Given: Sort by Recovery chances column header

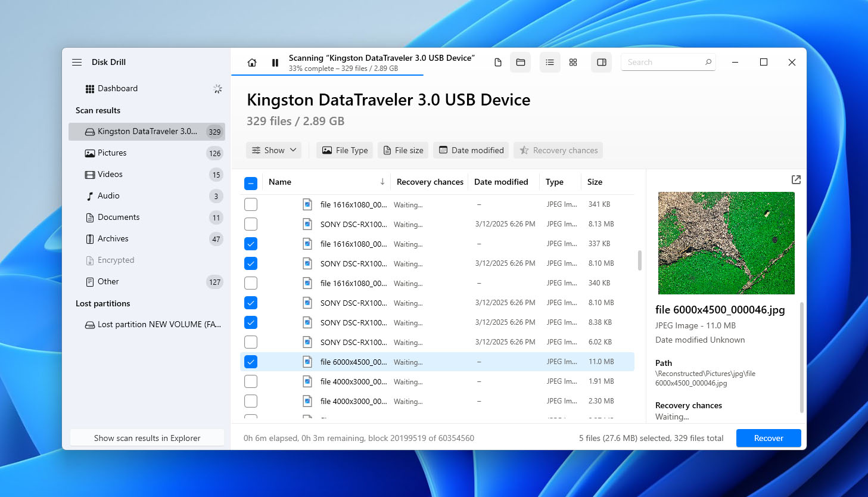Looking at the screenshot, I should [x=430, y=182].
